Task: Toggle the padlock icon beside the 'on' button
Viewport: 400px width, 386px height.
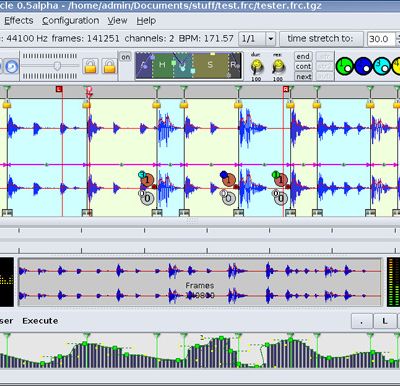Action: coord(110,66)
